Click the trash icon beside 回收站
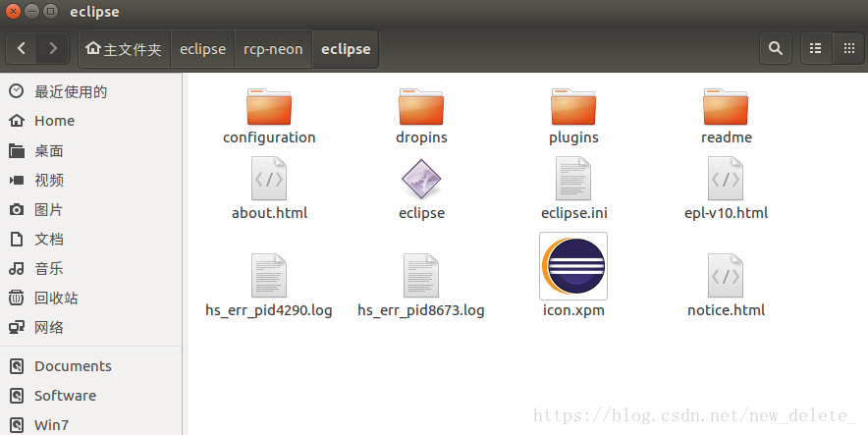This screenshot has height=435, width=868. point(17,298)
